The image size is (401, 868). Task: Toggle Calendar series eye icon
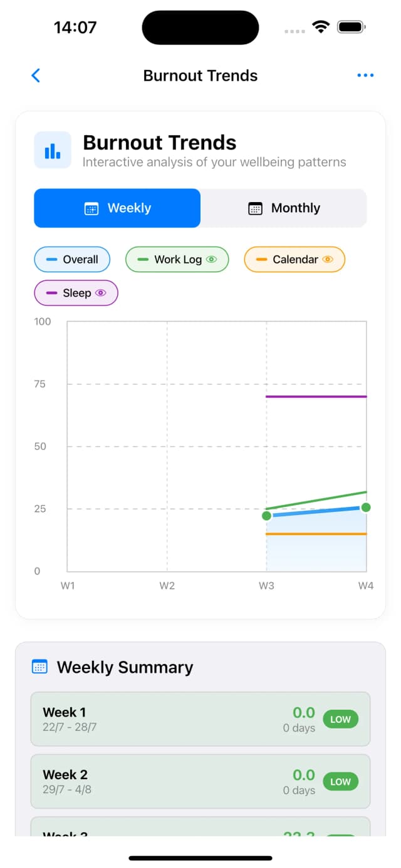[328, 260]
